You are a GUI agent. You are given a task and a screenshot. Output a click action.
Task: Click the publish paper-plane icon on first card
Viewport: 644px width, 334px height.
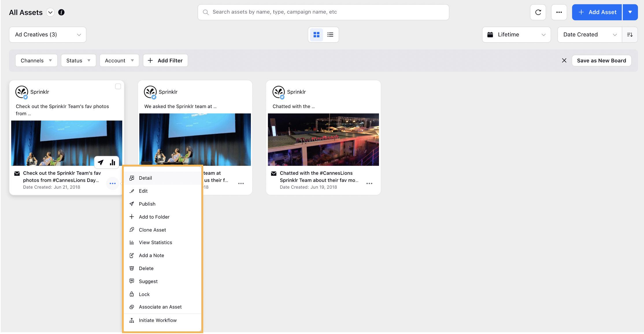point(101,162)
